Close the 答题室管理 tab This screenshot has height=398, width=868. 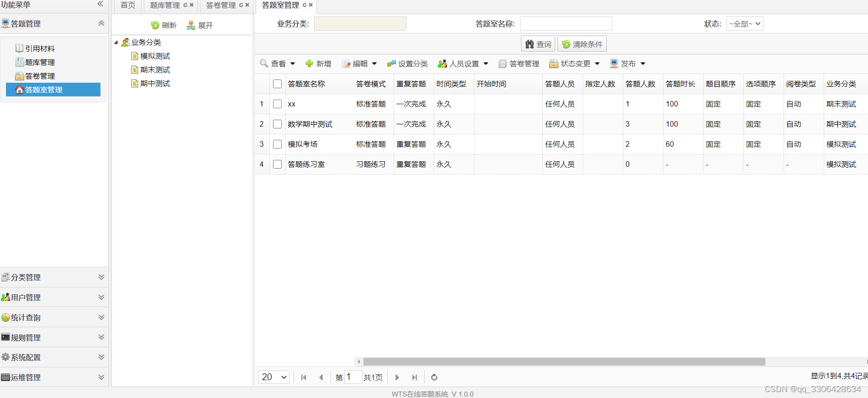[x=311, y=5]
